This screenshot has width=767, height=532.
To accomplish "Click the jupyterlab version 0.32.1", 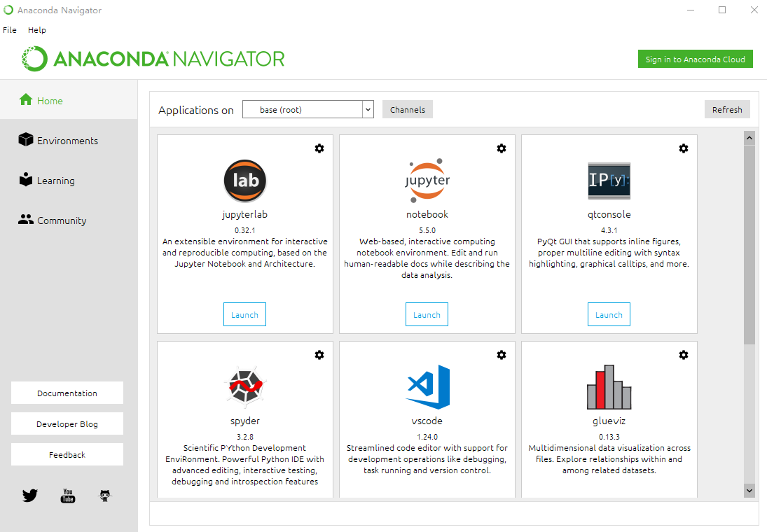I will [245, 230].
